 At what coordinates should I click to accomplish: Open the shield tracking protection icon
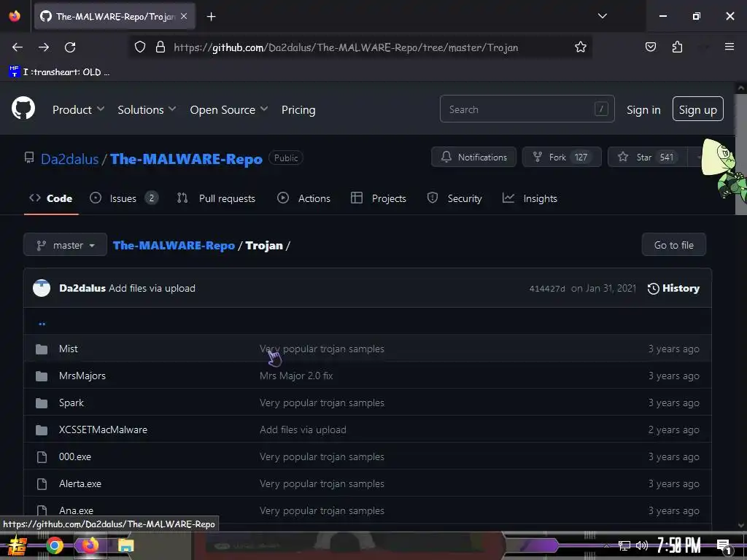point(139,47)
